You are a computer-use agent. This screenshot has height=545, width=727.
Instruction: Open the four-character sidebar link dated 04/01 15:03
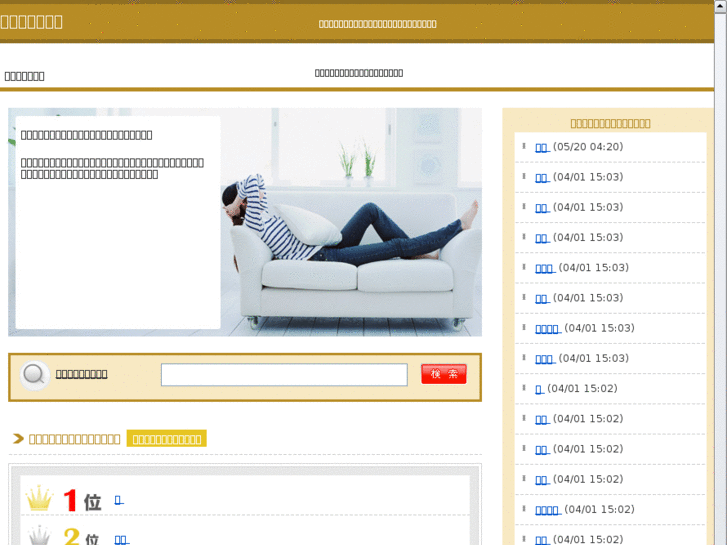pyautogui.click(x=548, y=329)
